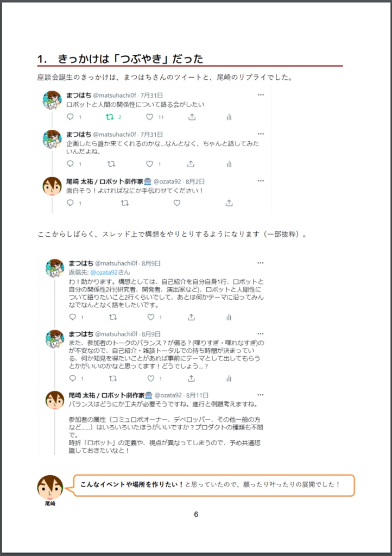Open analytics icon on the first tweet
The width and height of the screenshot is (392, 556).
point(229,116)
